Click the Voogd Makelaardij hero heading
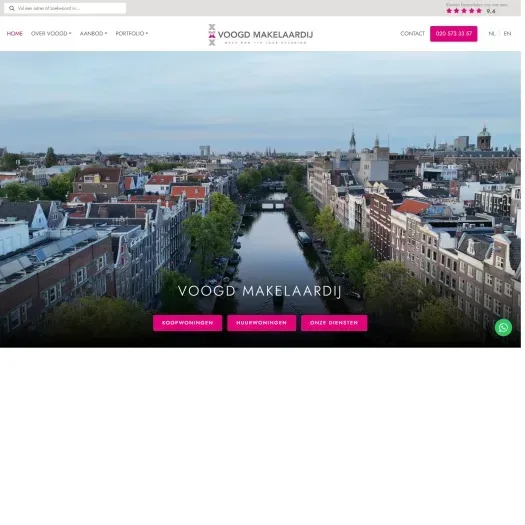The height and width of the screenshot is (525, 525). click(259, 291)
